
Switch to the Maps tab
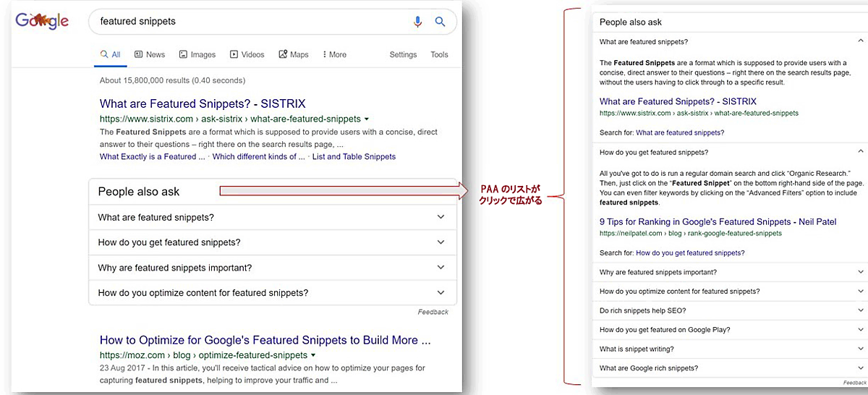[x=294, y=54]
